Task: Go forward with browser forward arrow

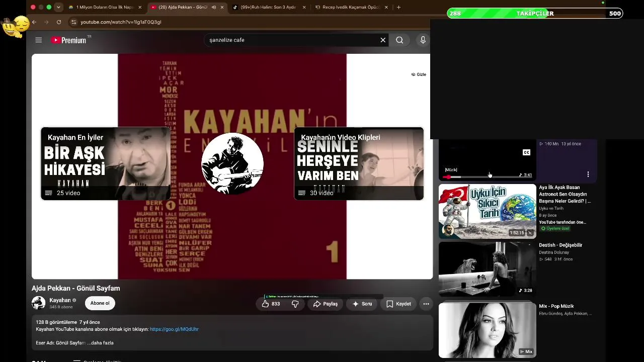Action: tap(46, 22)
